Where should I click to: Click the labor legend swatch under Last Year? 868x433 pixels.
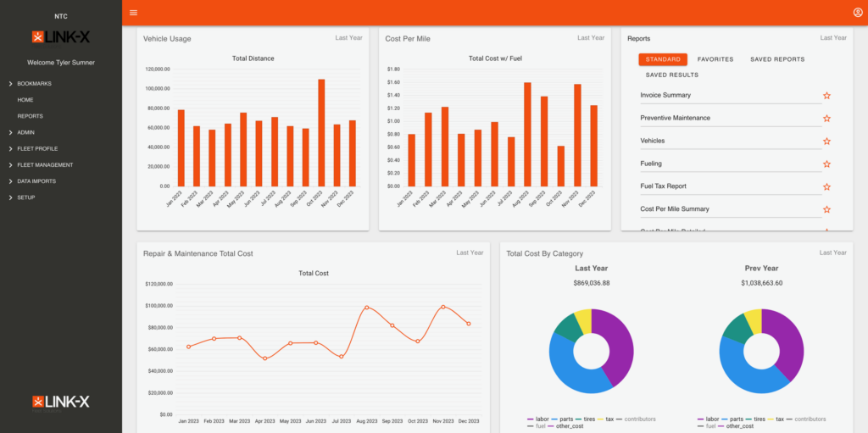(x=531, y=419)
